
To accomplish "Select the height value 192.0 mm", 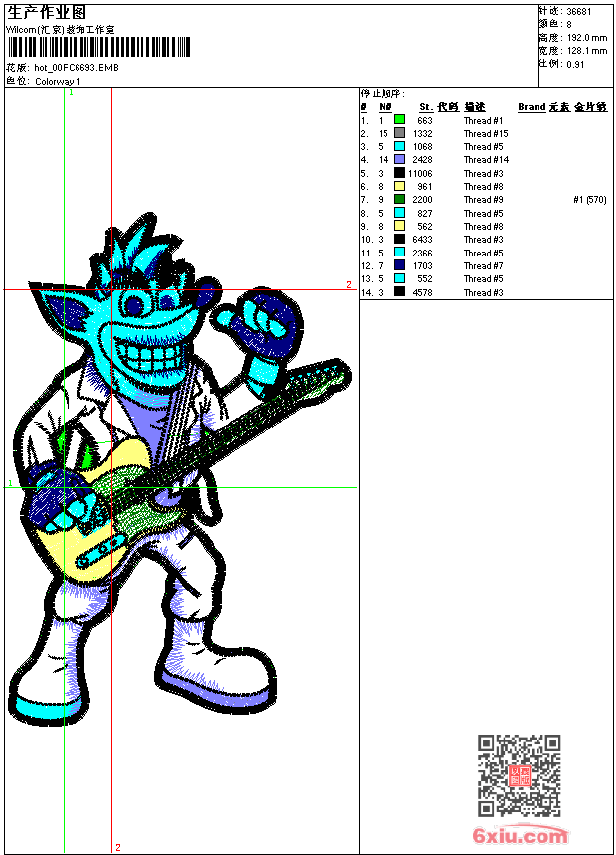I will (587, 38).
